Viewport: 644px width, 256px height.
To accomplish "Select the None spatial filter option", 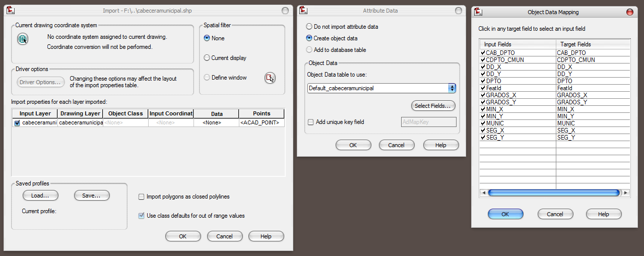I will coord(207,38).
